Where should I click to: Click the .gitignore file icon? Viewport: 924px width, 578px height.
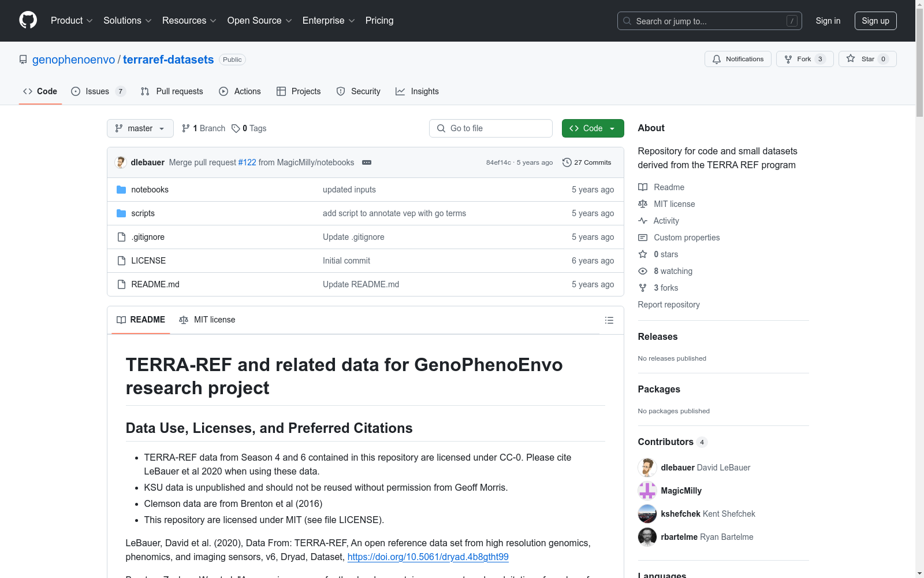point(121,237)
